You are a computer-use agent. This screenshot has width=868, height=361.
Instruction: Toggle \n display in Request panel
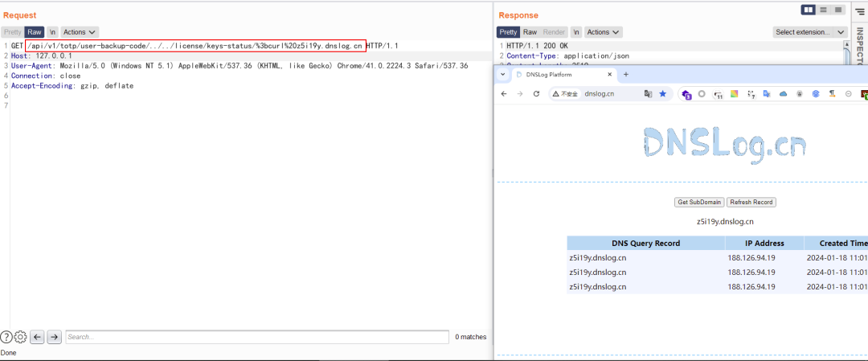(52, 32)
